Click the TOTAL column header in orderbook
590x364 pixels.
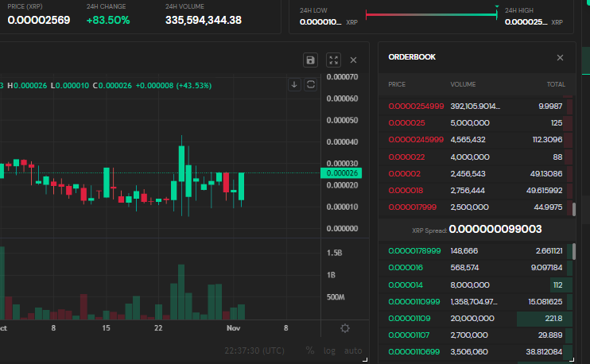[x=556, y=84]
